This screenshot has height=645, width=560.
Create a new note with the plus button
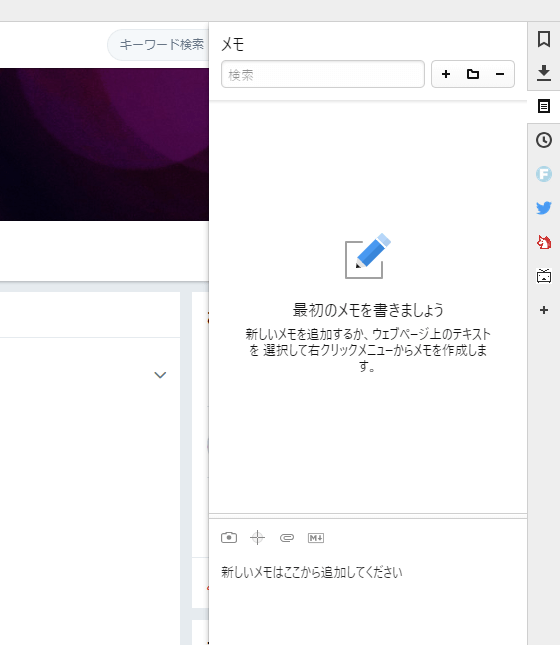tap(446, 74)
